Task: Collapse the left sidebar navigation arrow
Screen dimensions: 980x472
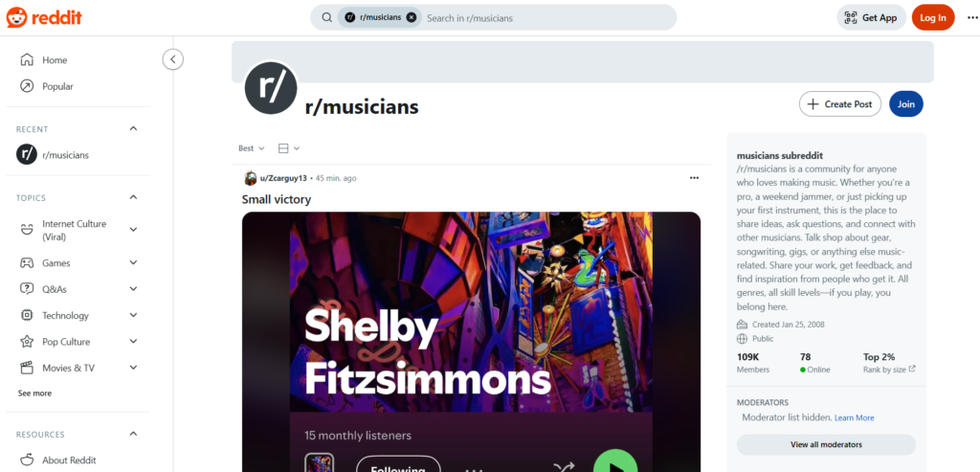Action: 172,59
